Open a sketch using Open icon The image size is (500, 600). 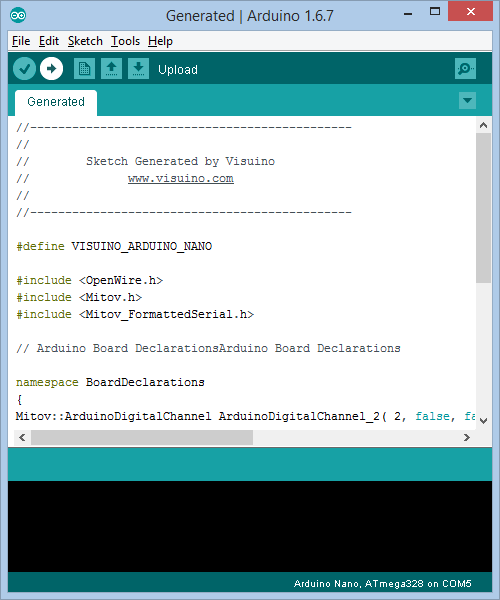pos(111,69)
